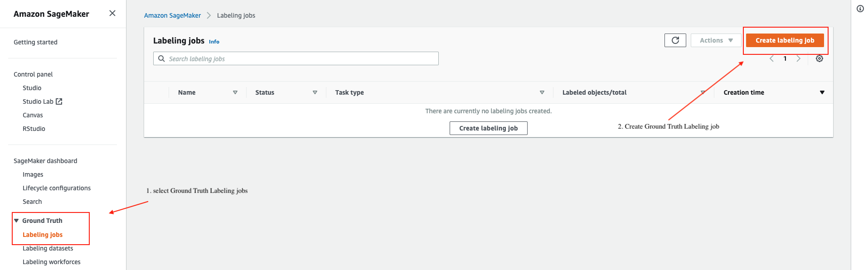This screenshot has height=270, width=868.
Task: Open Amazon SageMaker breadcrumb link
Action: pyautogui.click(x=172, y=15)
